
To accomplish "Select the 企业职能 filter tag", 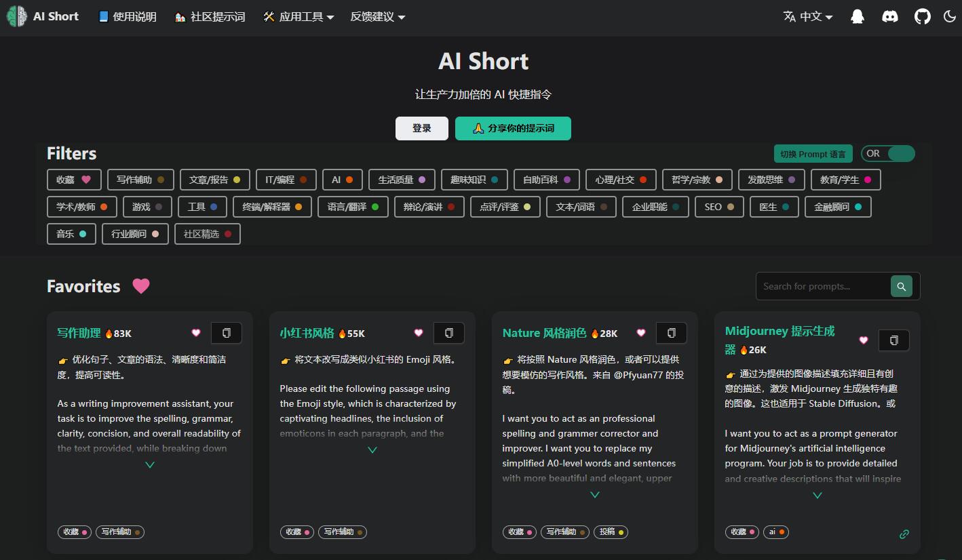I will [x=655, y=207].
